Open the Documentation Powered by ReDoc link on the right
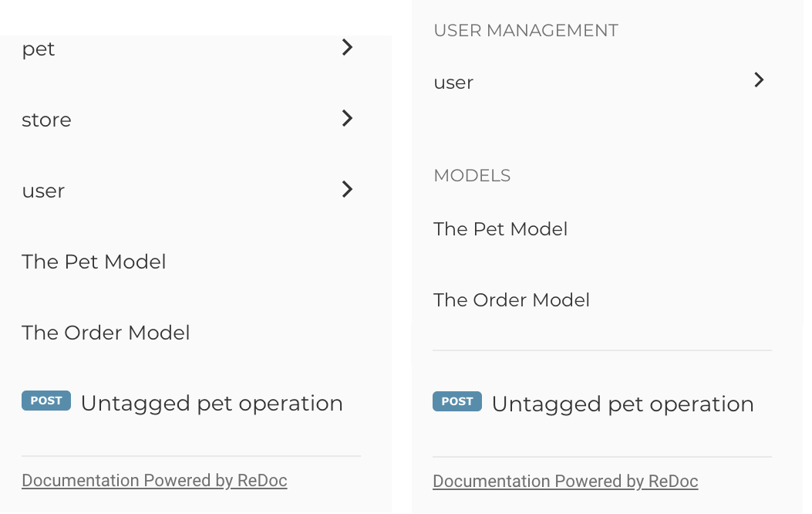This screenshot has height=514, width=812. (565, 481)
